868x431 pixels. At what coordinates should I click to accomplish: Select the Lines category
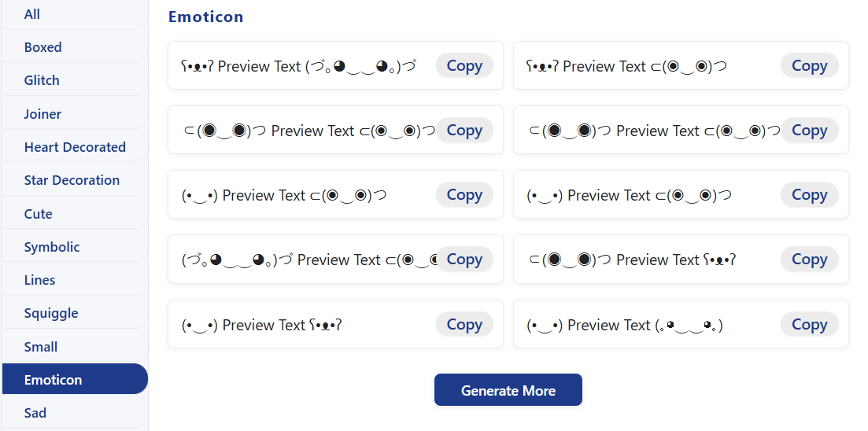point(75,280)
